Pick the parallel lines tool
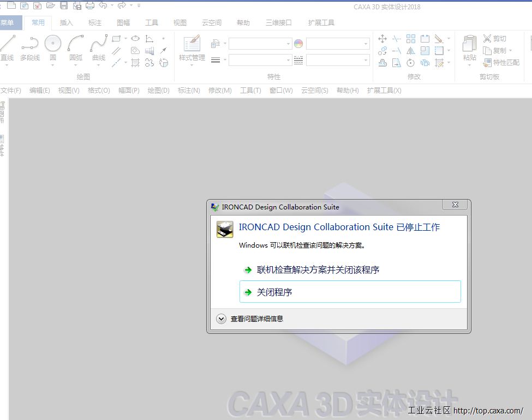Image resolution: width=532 pixels, height=420 pixels. [116, 51]
